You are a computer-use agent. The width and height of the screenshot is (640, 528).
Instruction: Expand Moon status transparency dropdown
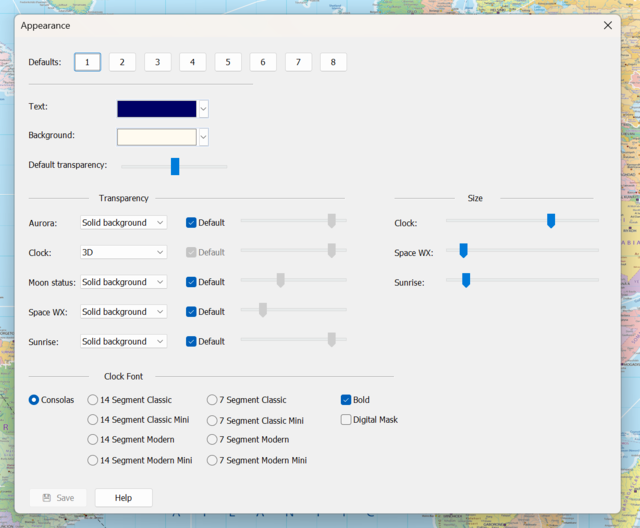coord(124,282)
